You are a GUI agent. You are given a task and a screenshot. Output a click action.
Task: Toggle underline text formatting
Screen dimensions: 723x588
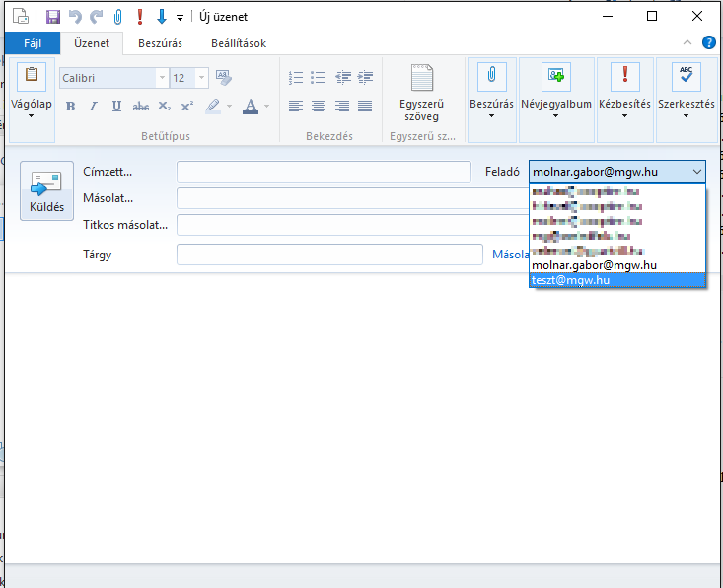pyautogui.click(x=116, y=106)
